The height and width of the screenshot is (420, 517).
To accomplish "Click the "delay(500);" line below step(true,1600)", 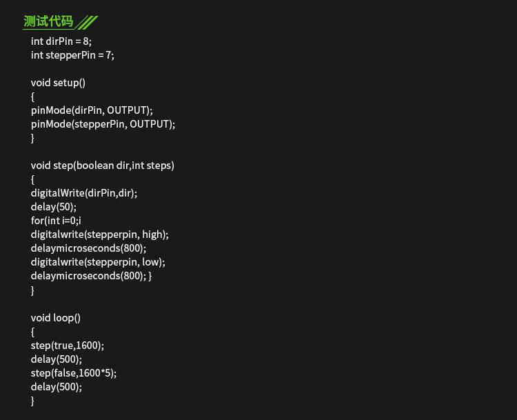I will point(57,359).
